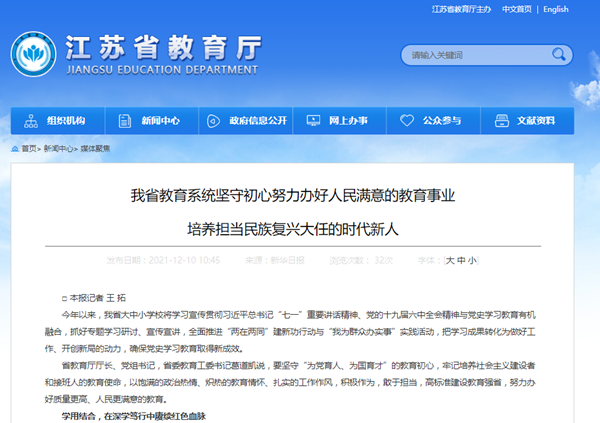Screen dimensions: 600x423
Task: Set article font size to 小
Action: (472, 260)
